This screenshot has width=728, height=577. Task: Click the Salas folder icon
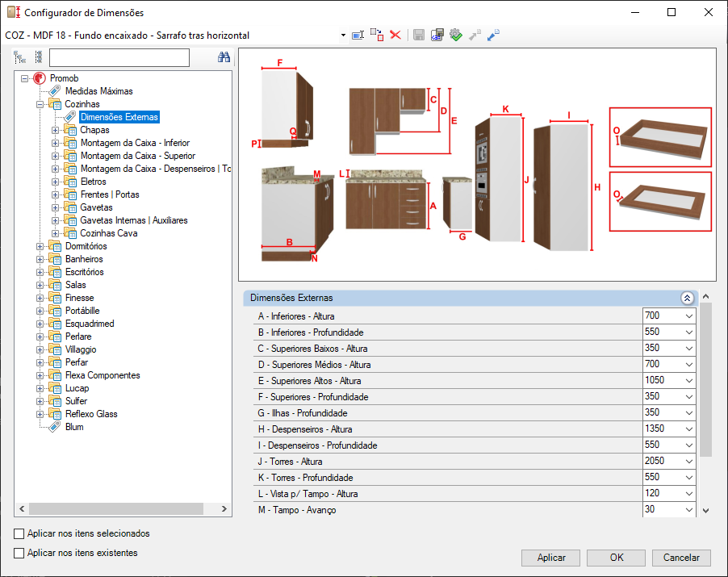55,285
